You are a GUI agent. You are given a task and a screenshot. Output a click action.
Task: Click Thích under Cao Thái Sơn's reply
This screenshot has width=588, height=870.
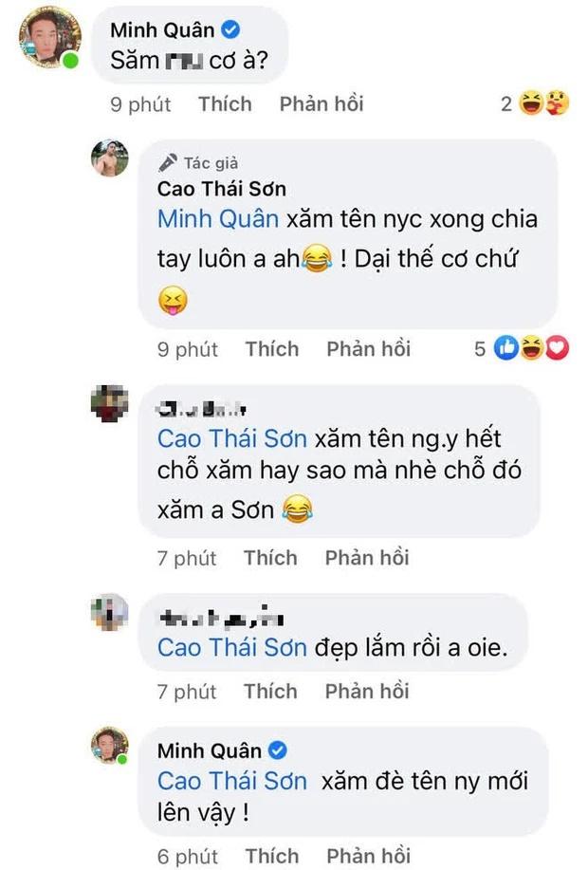pos(272,348)
